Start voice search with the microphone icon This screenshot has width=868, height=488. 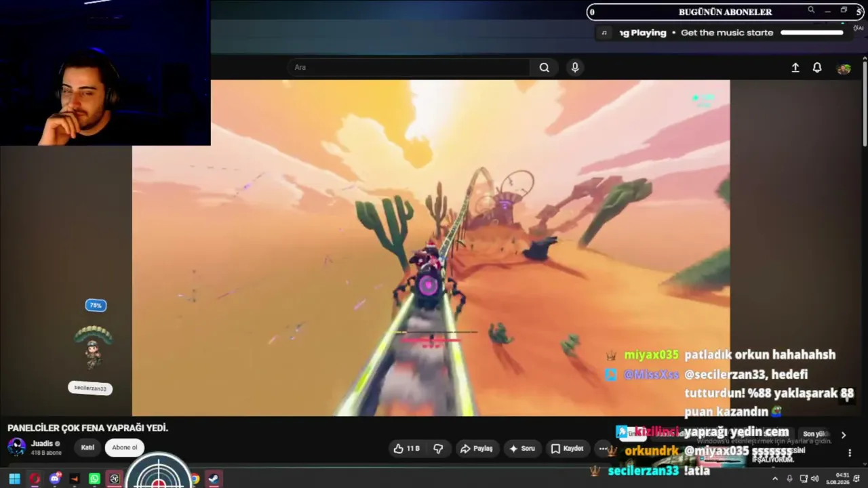pos(575,67)
